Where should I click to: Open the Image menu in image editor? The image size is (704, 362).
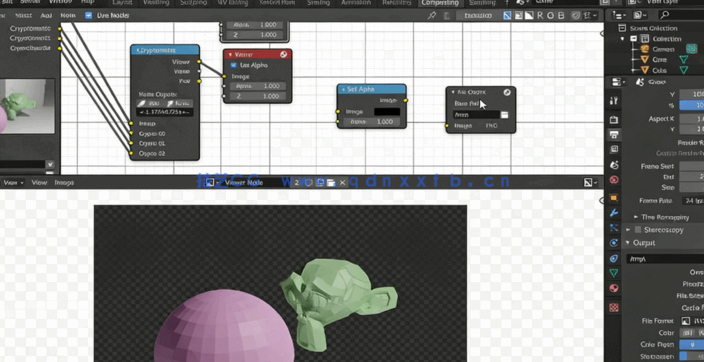[x=64, y=182]
